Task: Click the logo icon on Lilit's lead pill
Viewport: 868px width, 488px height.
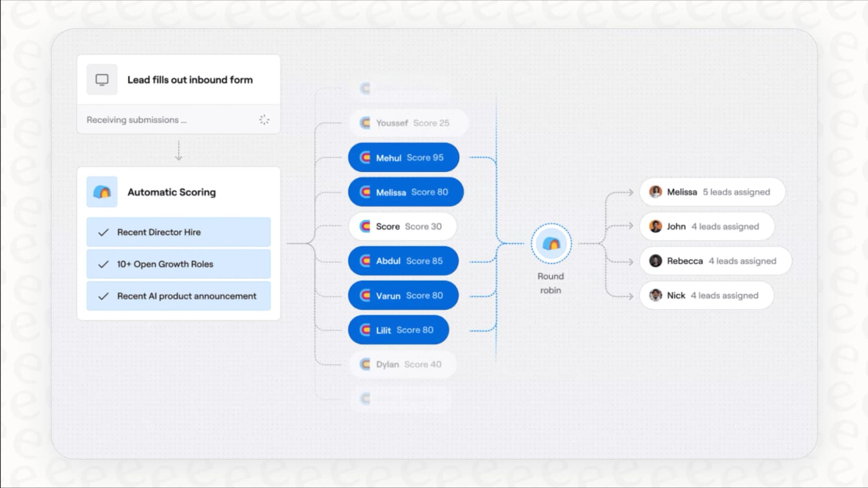Action: 365,330
